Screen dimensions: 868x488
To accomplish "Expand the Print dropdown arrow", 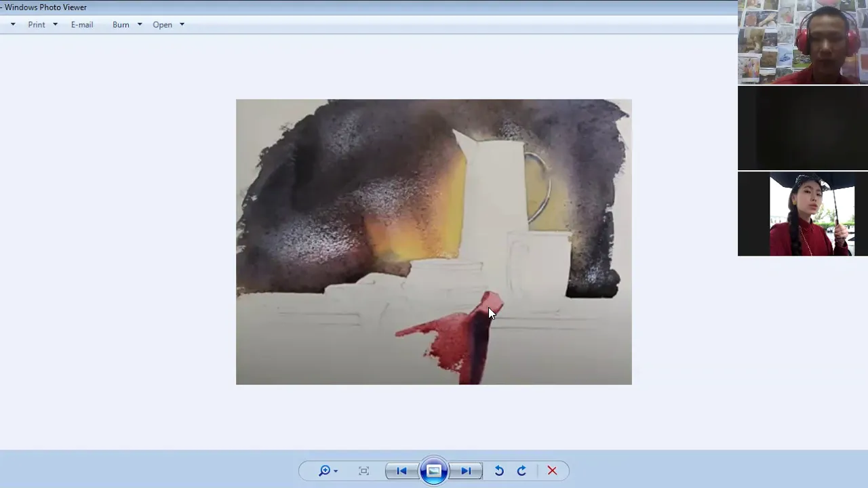I will click(x=55, y=24).
